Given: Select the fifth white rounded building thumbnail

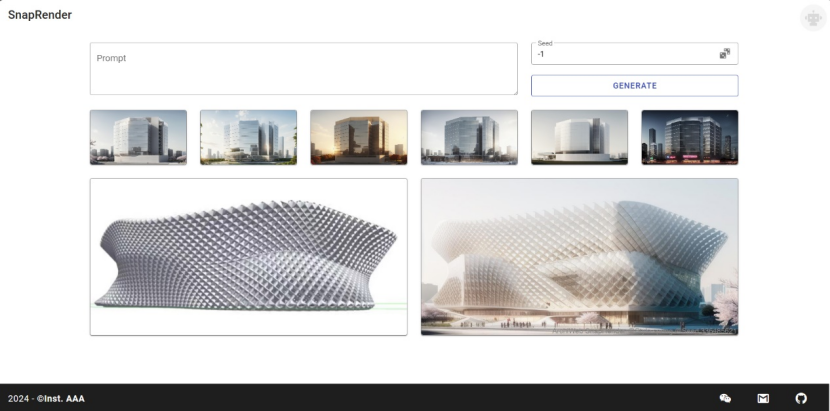Looking at the screenshot, I should pyautogui.click(x=579, y=137).
